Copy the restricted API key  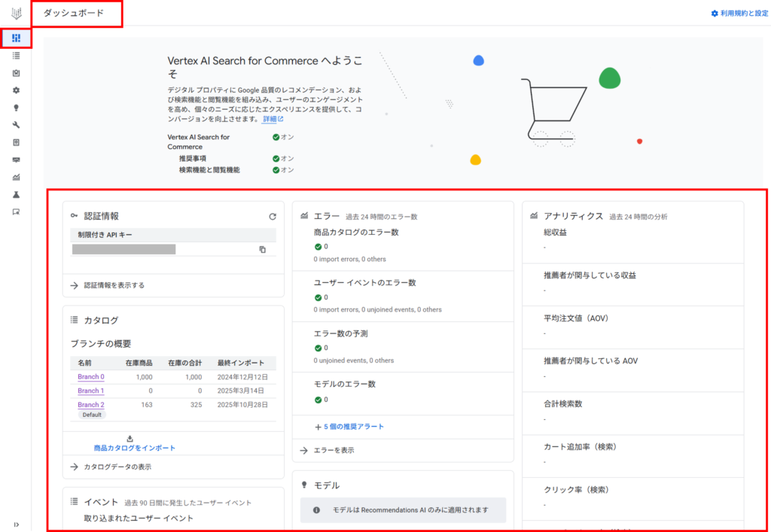pyautogui.click(x=263, y=250)
